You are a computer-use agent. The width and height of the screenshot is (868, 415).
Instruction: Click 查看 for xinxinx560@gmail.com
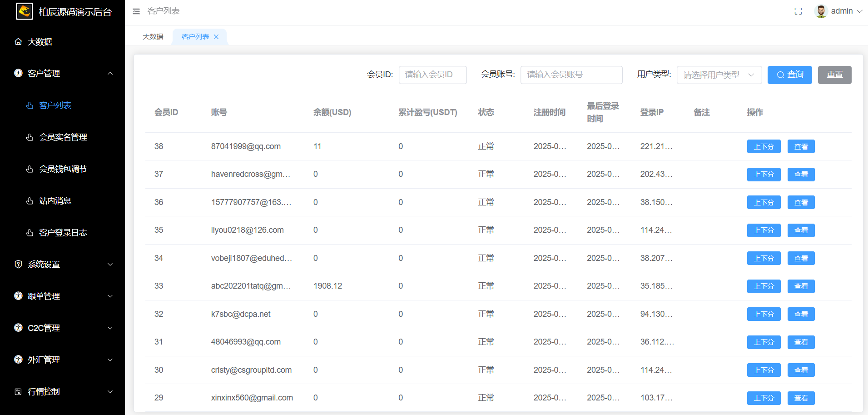coord(801,398)
